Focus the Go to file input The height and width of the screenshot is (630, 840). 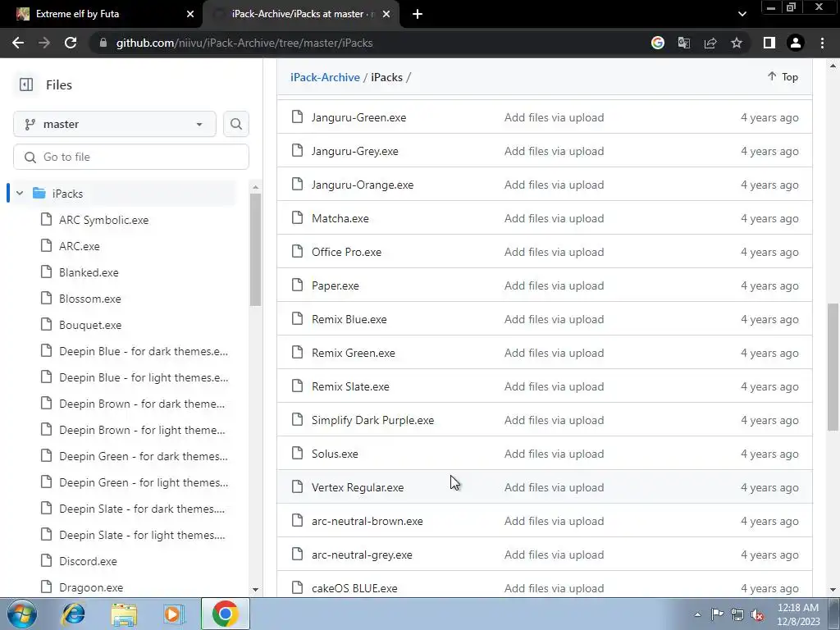[x=131, y=157]
